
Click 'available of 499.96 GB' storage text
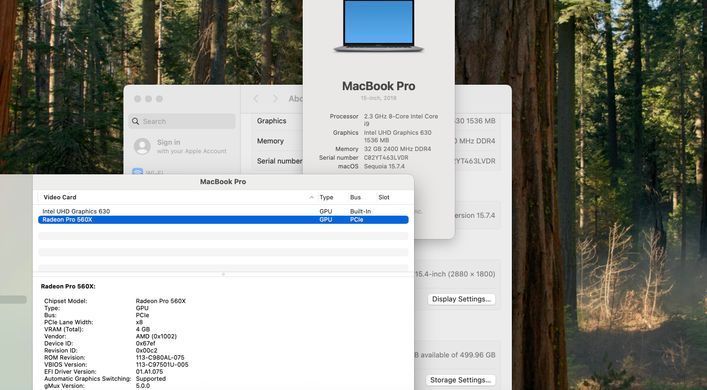click(458, 355)
